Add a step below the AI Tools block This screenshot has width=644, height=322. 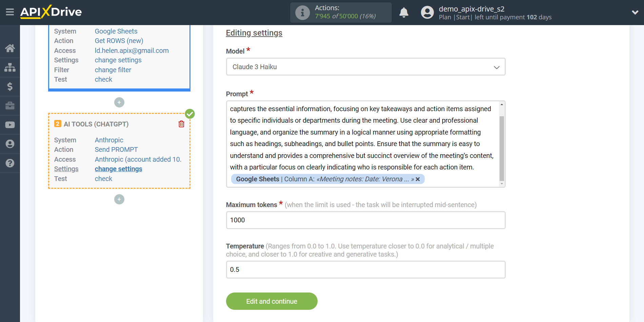tap(119, 199)
